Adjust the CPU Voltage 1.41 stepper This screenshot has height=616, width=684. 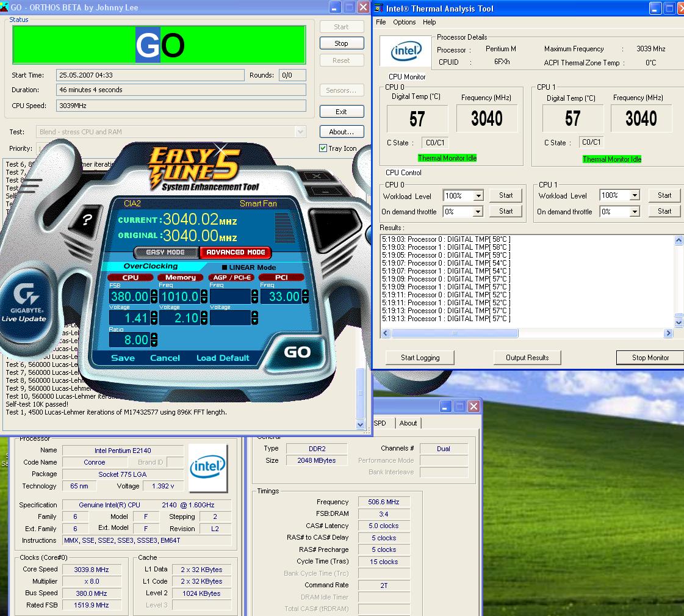click(x=154, y=318)
